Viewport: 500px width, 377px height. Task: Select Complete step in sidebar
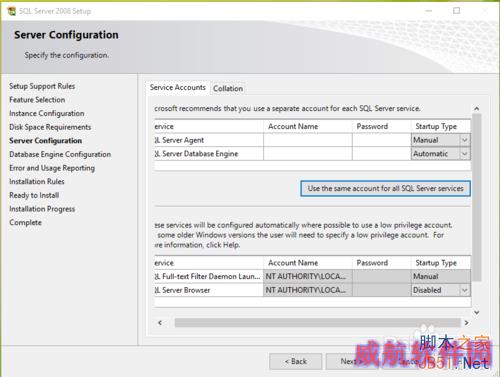pyautogui.click(x=25, y=222)
